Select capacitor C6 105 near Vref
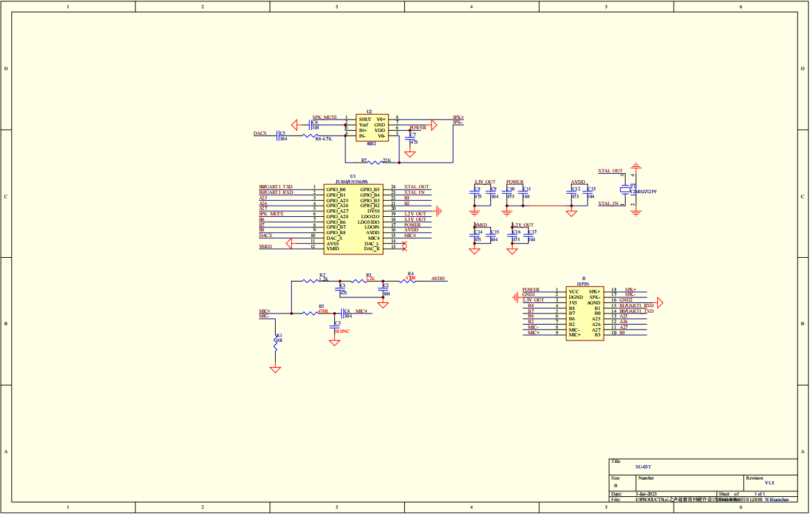 pos(310,125)
